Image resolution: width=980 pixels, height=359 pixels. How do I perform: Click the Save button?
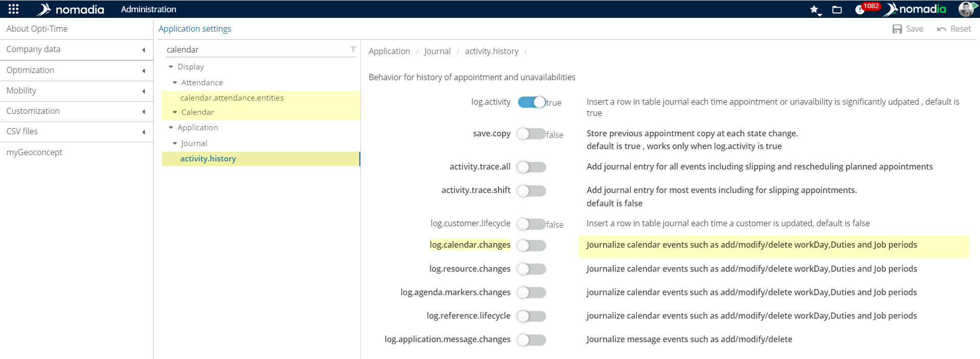[908, 29]
